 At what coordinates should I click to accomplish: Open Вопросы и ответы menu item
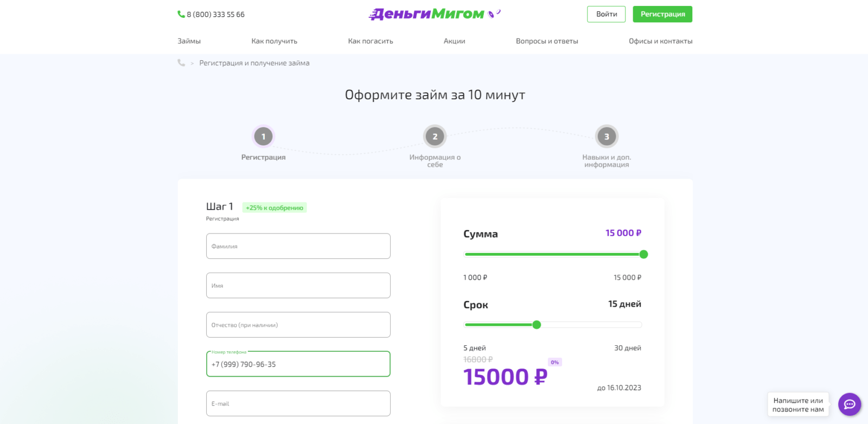[547, 41]
